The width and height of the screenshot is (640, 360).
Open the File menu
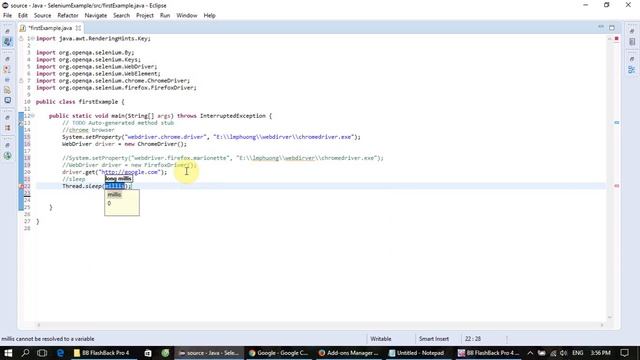click(7, 16)
